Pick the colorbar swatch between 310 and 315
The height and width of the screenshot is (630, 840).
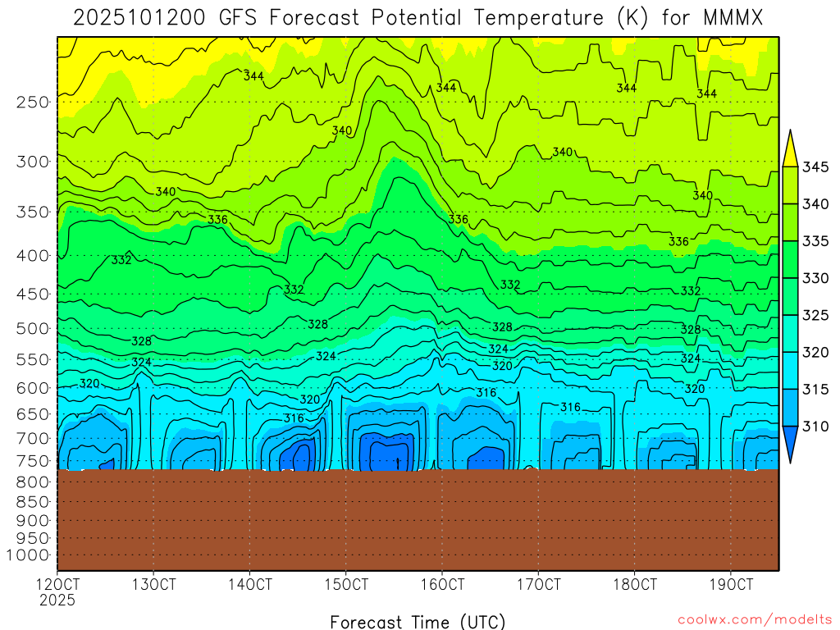coord(790,408)
